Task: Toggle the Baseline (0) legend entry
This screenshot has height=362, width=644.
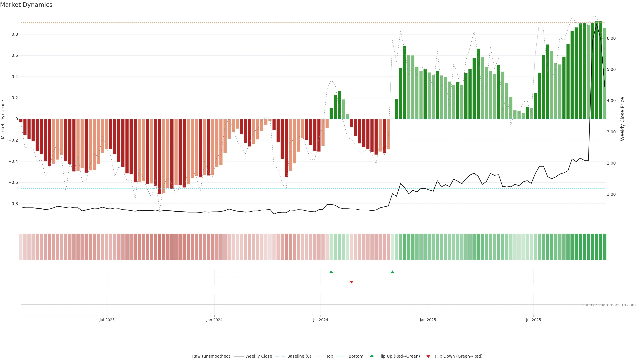Action: click(299, 356)
